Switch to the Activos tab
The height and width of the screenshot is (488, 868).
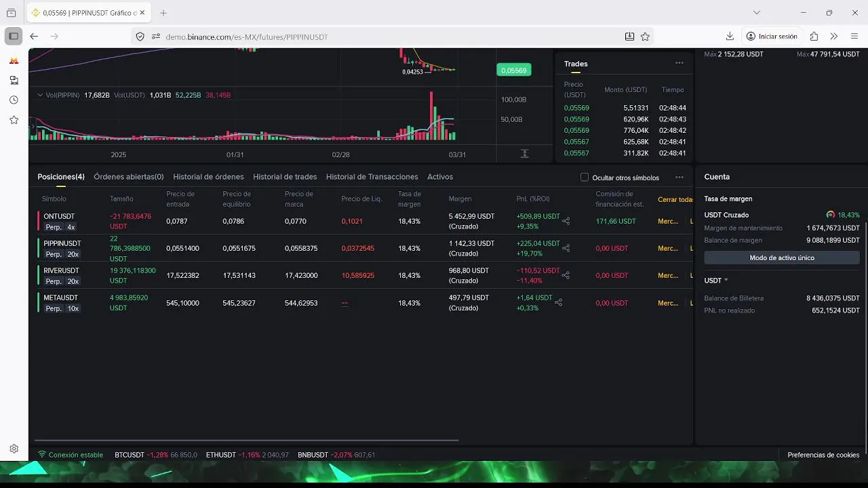tap(440, 177)
